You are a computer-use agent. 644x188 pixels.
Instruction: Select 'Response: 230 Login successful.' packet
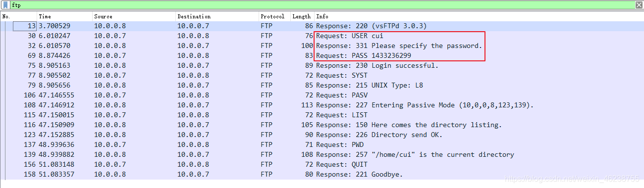(322, 65)
